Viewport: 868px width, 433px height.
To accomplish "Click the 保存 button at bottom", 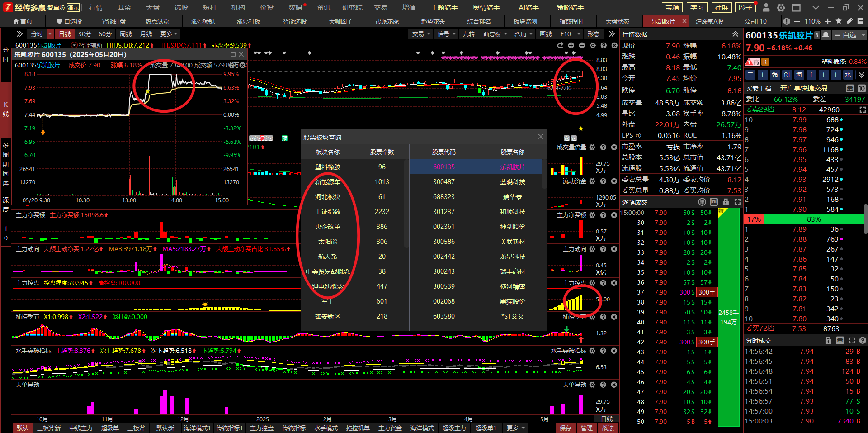I will tap(566, 428).
